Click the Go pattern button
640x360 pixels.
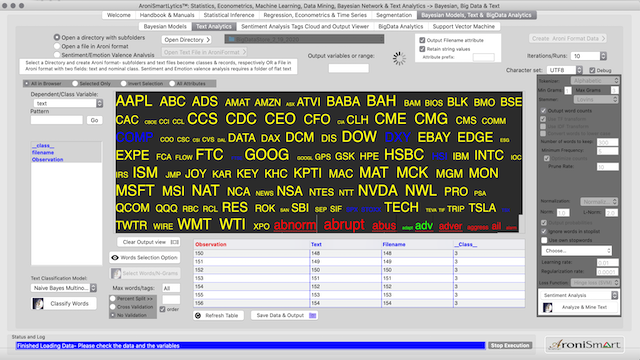click(94, 120)
